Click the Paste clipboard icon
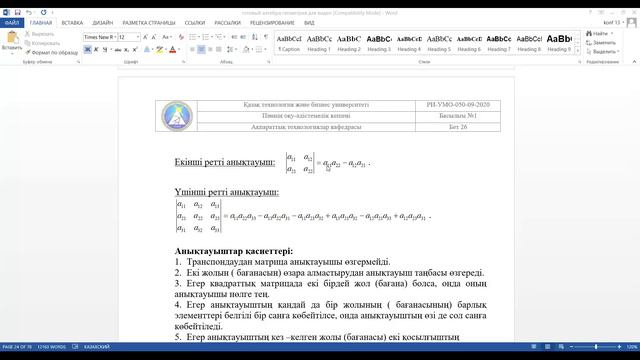Image resolution: width=640 pixels, height=360 pixels. pyautogui.click(x=12, y=38)
